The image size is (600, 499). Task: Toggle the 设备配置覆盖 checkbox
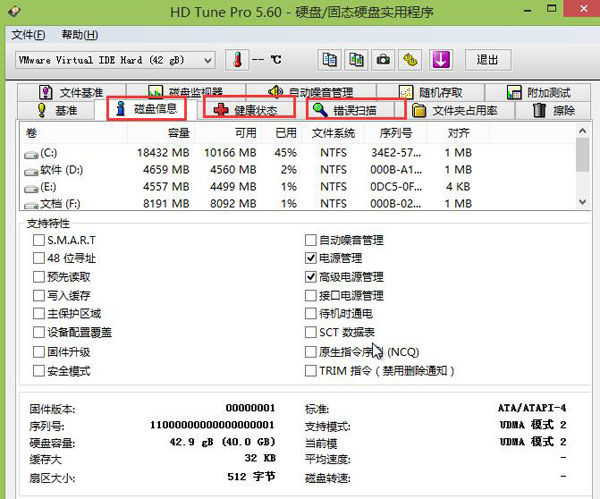(39, 332)
